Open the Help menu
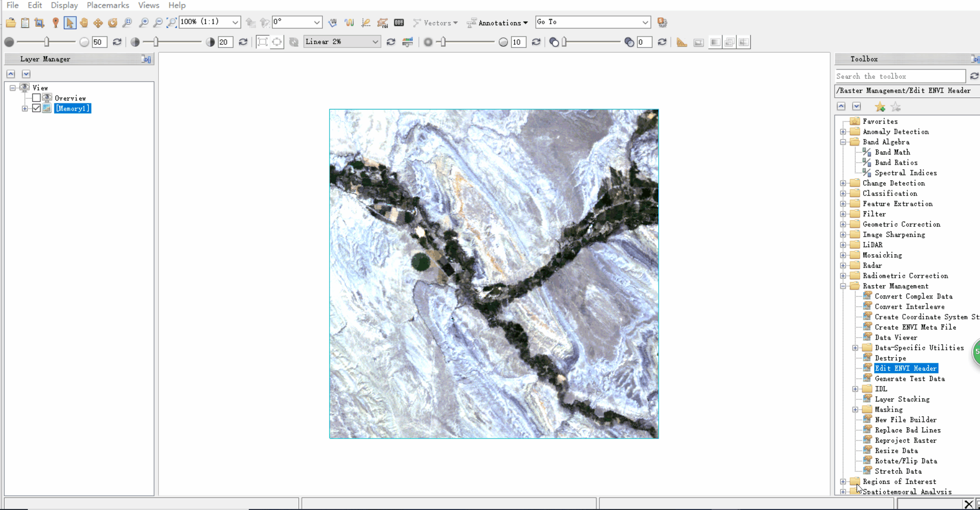The height and width of the screenshot is (510, 980). [x=177, y=5]
